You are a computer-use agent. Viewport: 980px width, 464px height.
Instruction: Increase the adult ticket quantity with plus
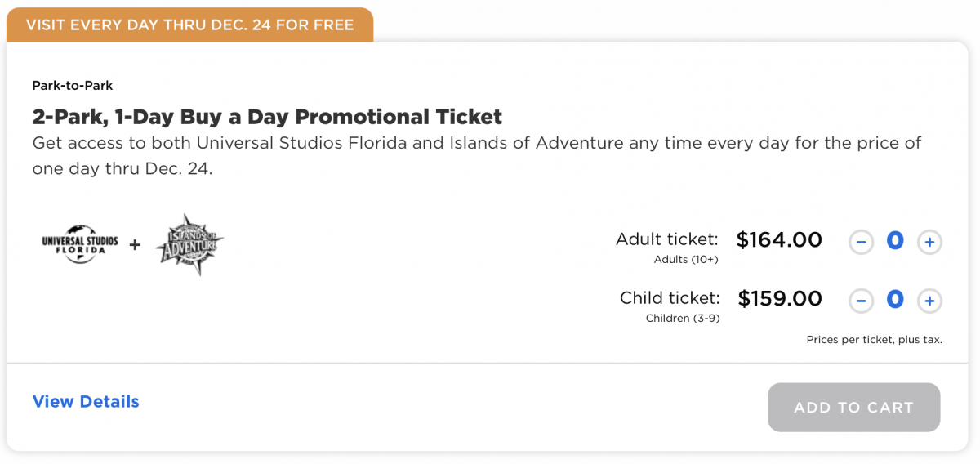click(x=929, y=242)
